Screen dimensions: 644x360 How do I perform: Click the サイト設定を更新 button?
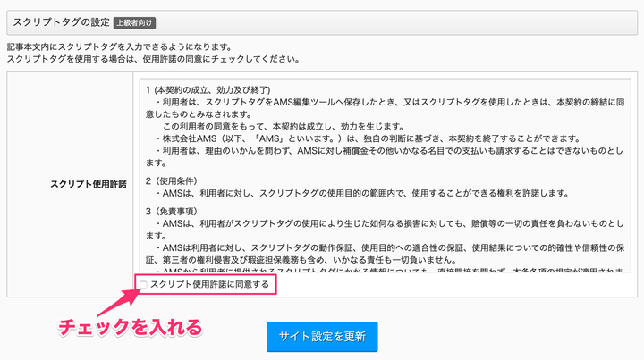(x=322, y=337)
